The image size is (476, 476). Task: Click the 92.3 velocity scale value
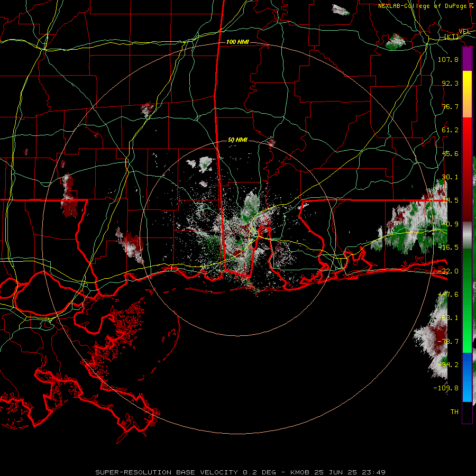[450, 83]
